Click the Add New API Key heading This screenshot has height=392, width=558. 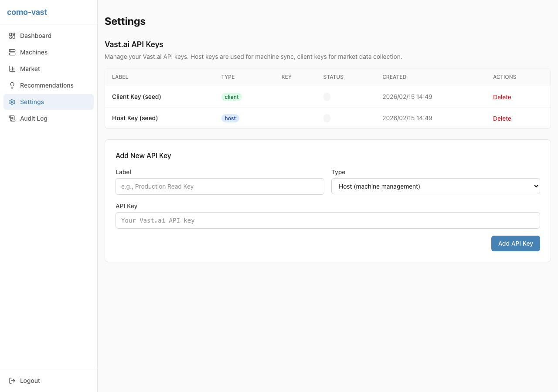coord(143,155)
